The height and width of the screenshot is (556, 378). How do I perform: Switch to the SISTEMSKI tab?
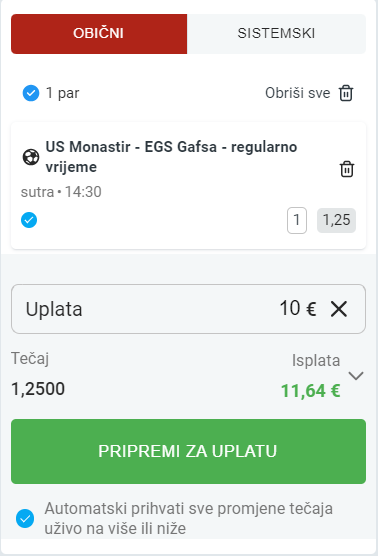tap(276, 34)
